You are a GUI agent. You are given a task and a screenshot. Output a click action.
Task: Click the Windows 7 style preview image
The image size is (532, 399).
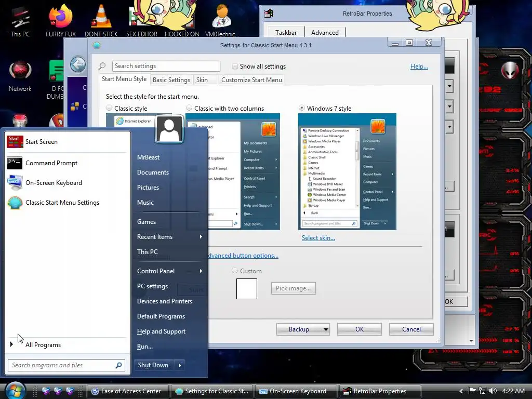pos(347,171)
